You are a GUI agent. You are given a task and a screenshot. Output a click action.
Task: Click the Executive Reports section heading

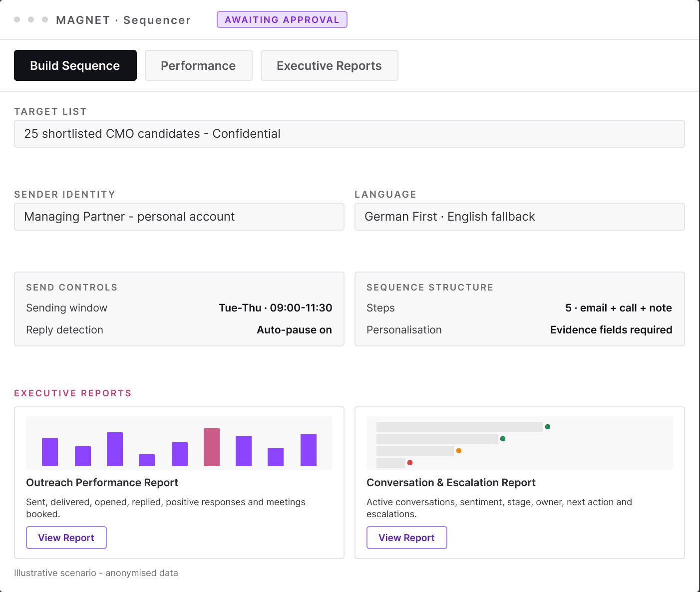[73, 393]
